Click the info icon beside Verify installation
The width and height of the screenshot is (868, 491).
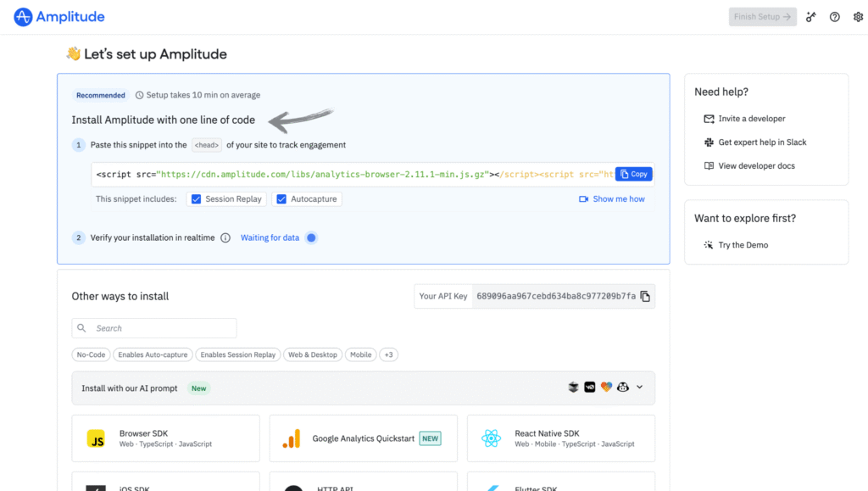coord(225,238)
